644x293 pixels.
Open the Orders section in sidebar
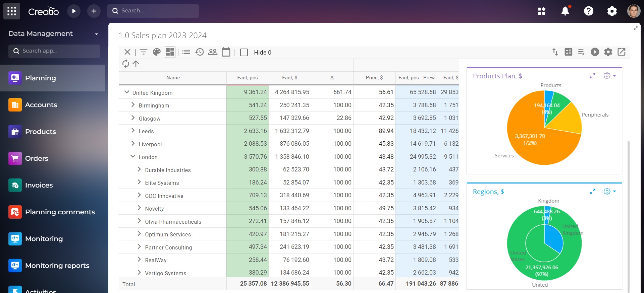(x=37, y=158)
